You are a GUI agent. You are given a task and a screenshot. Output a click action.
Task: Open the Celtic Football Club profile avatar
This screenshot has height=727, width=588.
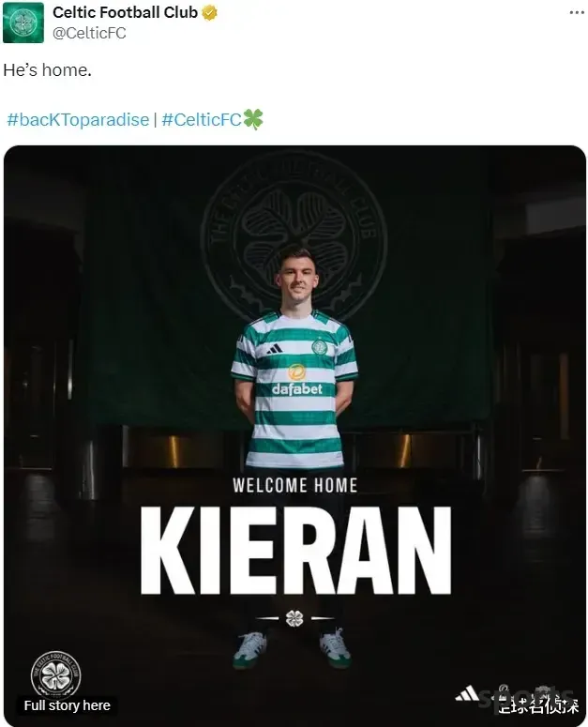tap(23, 23)
